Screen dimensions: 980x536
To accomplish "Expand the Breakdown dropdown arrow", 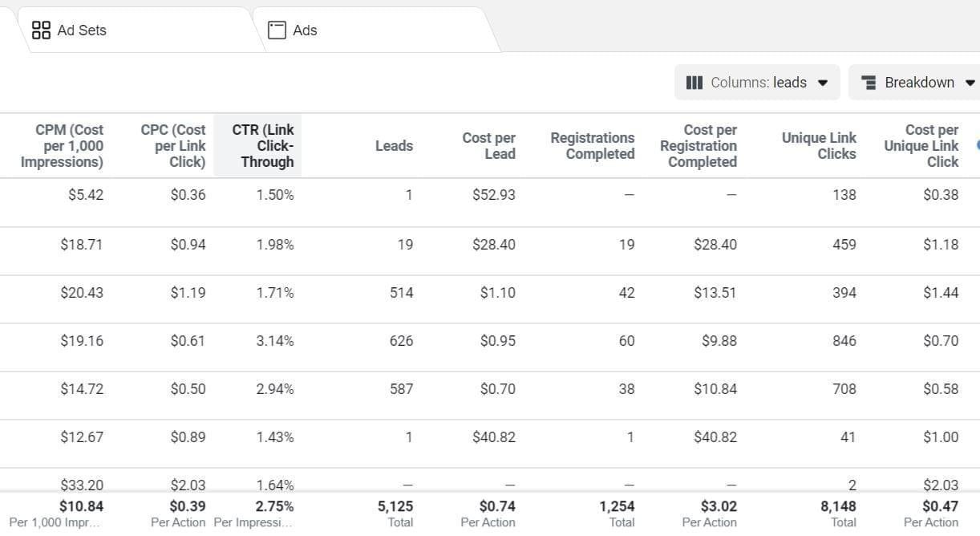I will point(970,83).
